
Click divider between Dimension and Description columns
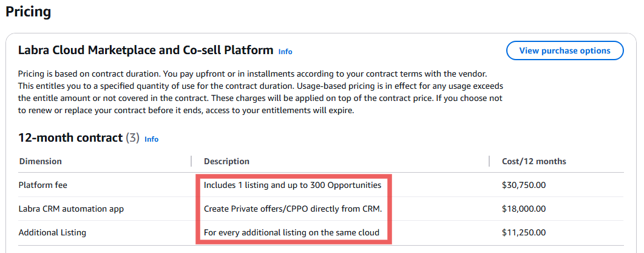coord(191,161)
